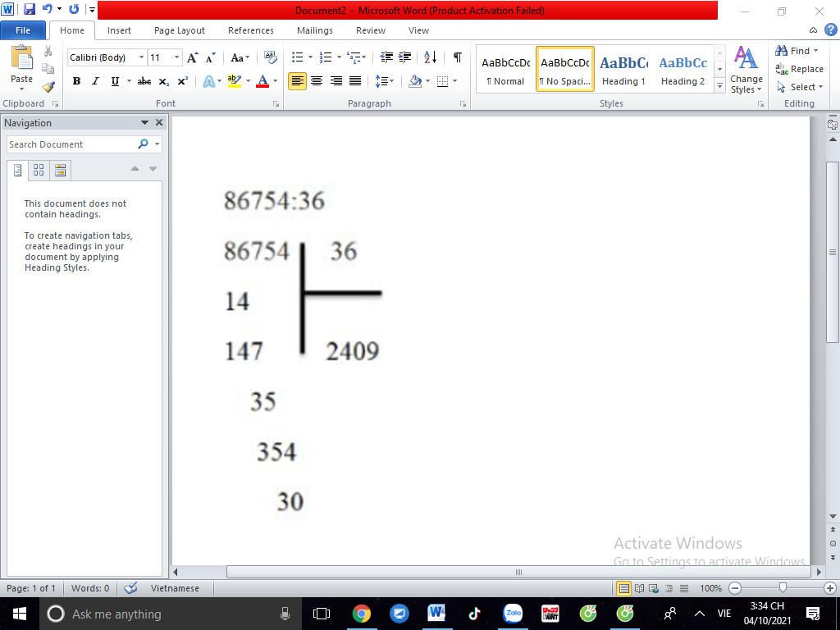The image size is (840, 630).
Task: Redo action in Quick Access toolbar
Action: (74, 9)
